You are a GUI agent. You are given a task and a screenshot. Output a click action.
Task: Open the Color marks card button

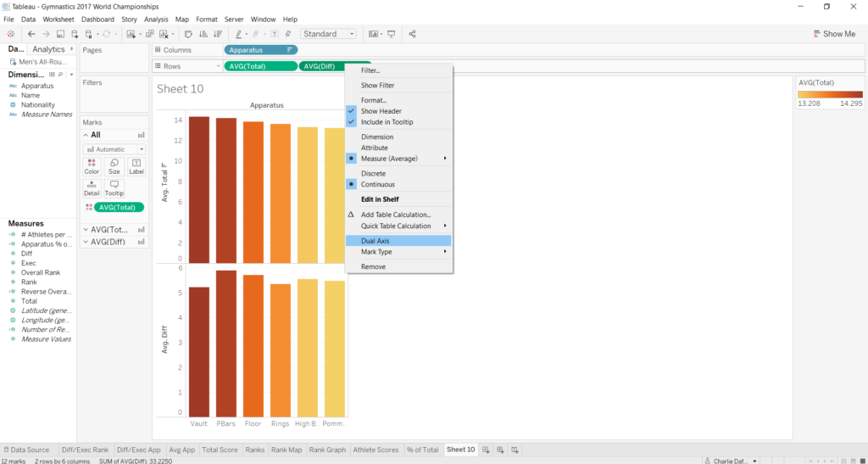point(92,165)
